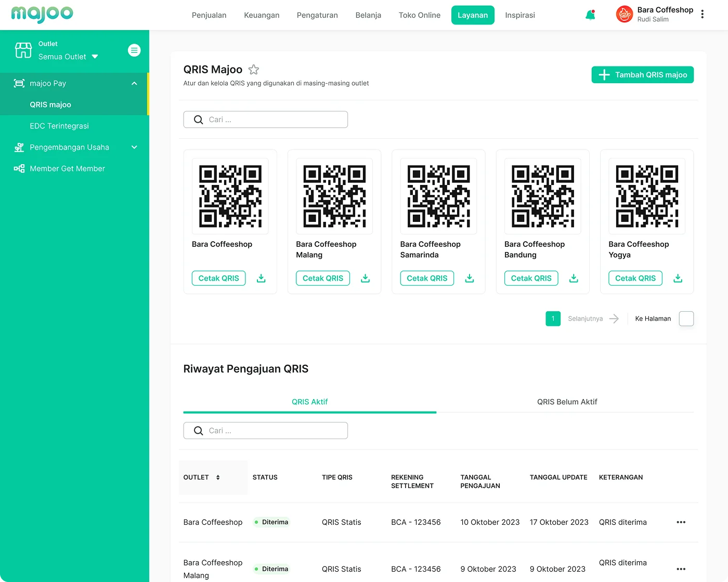
Task: Click the Bara Coffeeshop Malang QR thumbnail
Action: tap(334, 196)
